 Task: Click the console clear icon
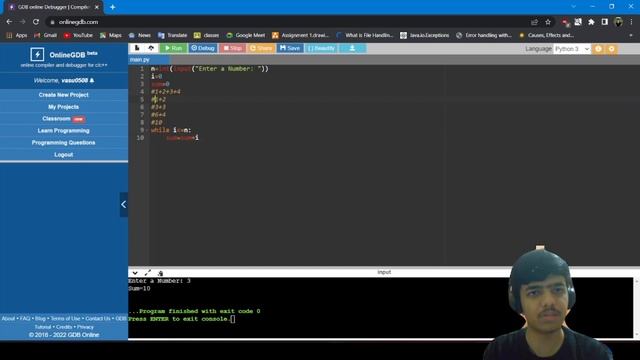click(160, 273)
